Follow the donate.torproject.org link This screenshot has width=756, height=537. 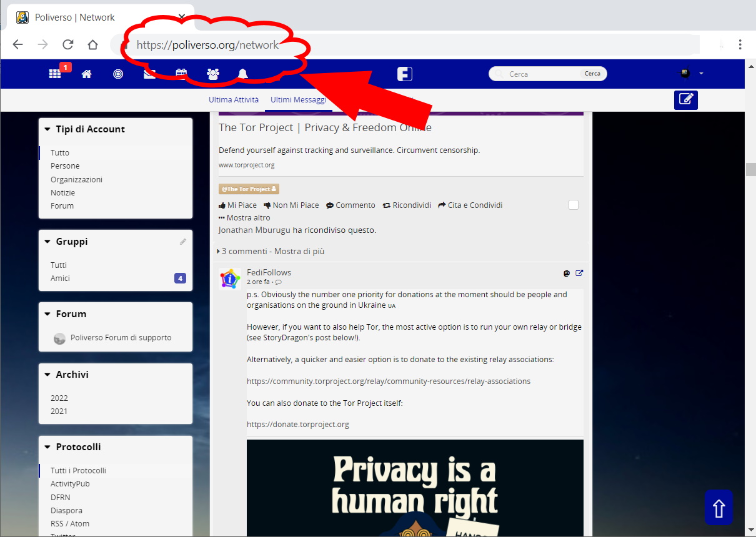pos(297,425)
